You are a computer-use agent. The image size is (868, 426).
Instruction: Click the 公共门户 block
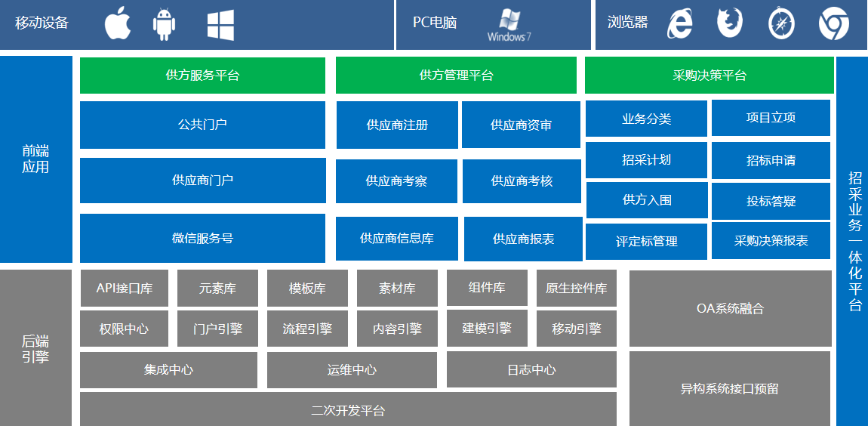point(202,125)
